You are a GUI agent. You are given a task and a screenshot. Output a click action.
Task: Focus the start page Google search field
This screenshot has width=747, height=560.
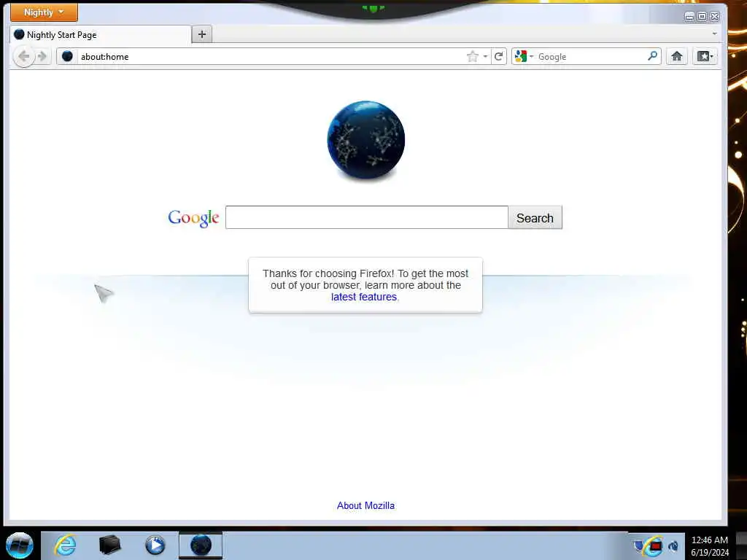tap(367, 217)
